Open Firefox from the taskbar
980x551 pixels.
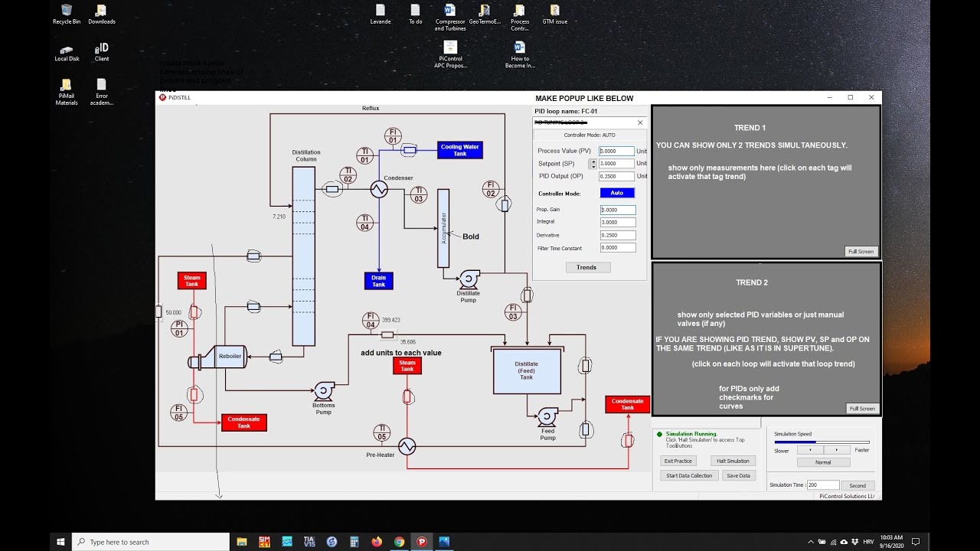[x=377, y=542]
